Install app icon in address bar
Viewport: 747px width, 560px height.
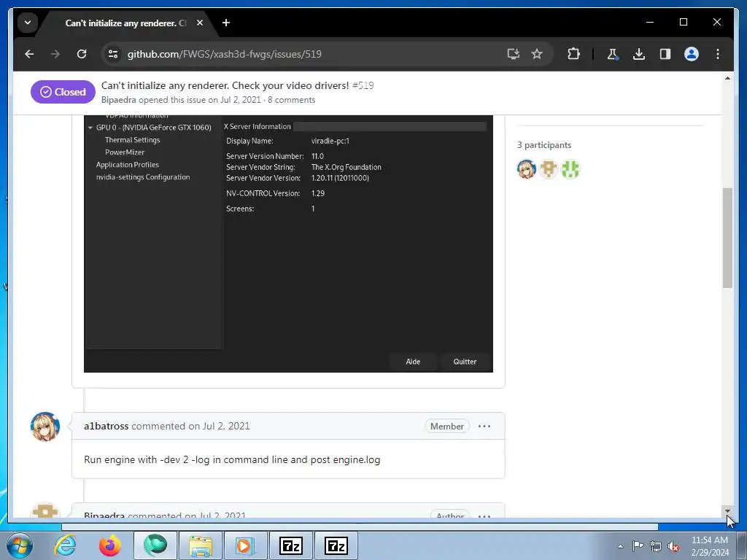(x=513, y=54)
